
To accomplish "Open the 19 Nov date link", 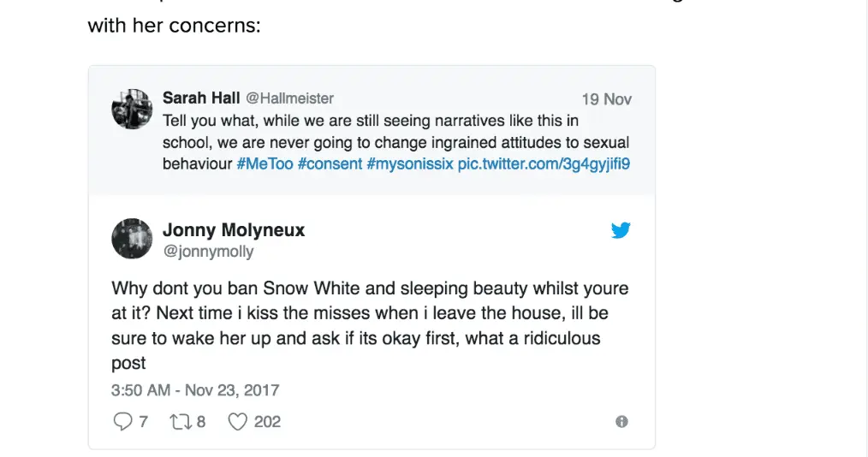I will (606, 99).
